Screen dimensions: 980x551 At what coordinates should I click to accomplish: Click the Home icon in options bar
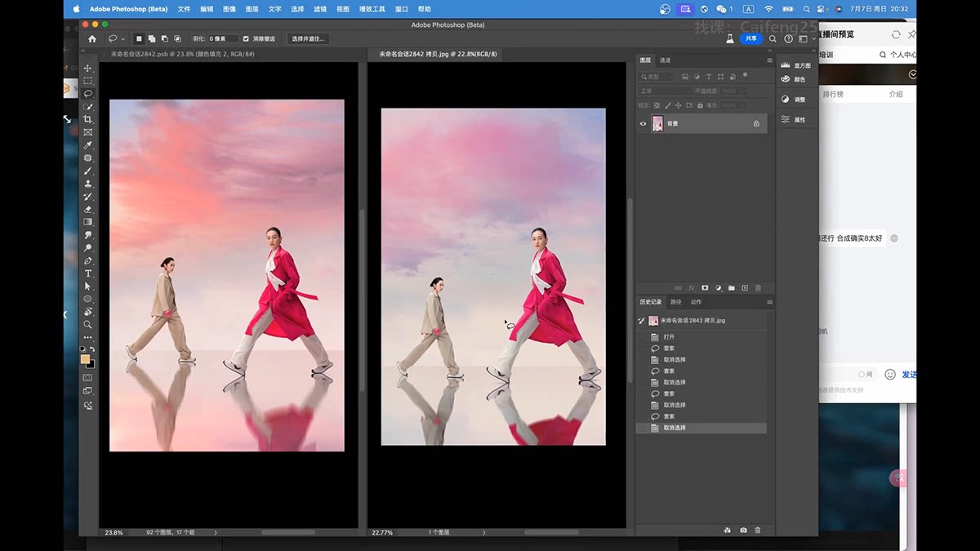pyautogui.click(x=91, y=38)
